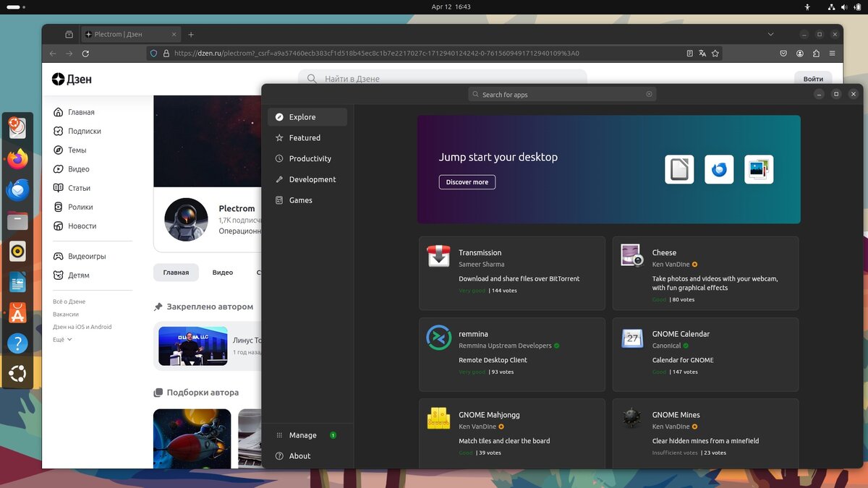
Task: Click the Firefox translate page icon
Action: coord(702,53)
